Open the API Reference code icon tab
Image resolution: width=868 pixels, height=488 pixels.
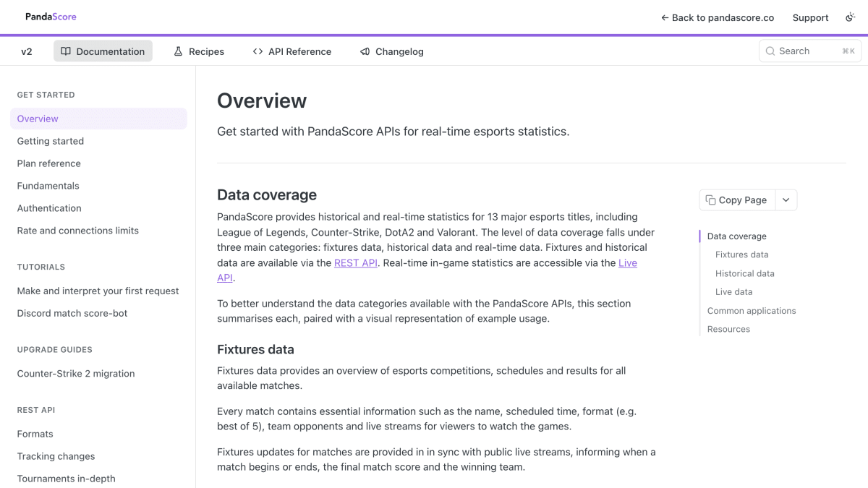292,51
